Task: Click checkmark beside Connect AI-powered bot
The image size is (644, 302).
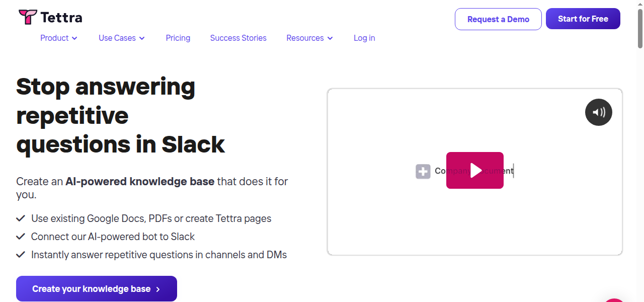Action: pos(21,237)
